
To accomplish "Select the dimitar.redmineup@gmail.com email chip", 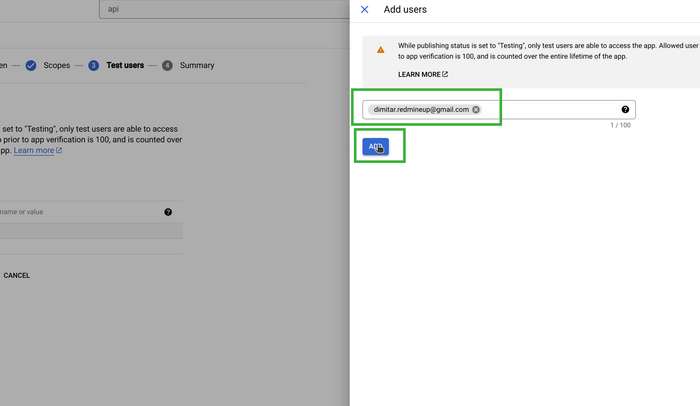I will [419, 110].
